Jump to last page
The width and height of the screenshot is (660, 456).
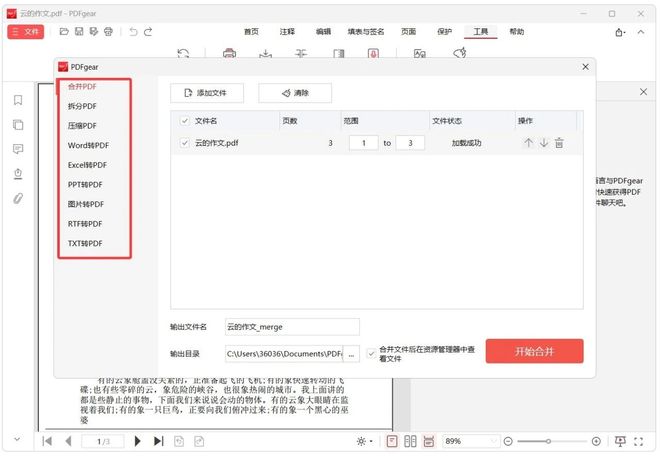pos(158,441)
